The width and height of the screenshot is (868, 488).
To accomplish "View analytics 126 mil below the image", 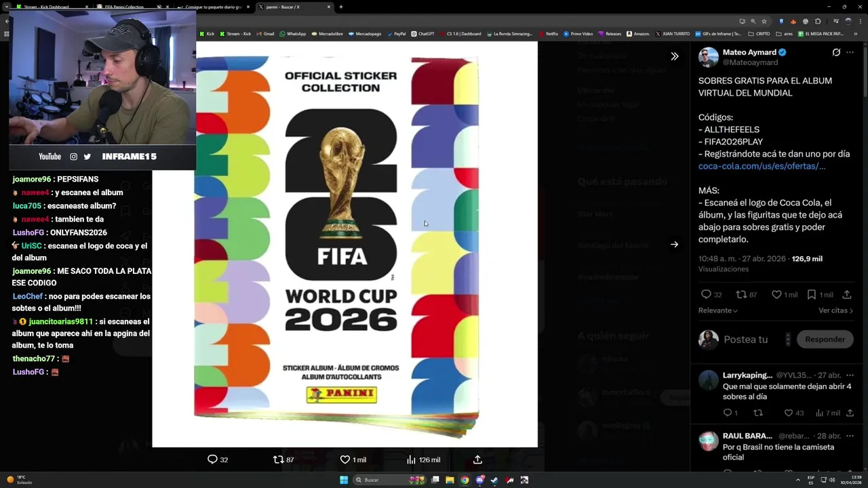I will 423,460.
